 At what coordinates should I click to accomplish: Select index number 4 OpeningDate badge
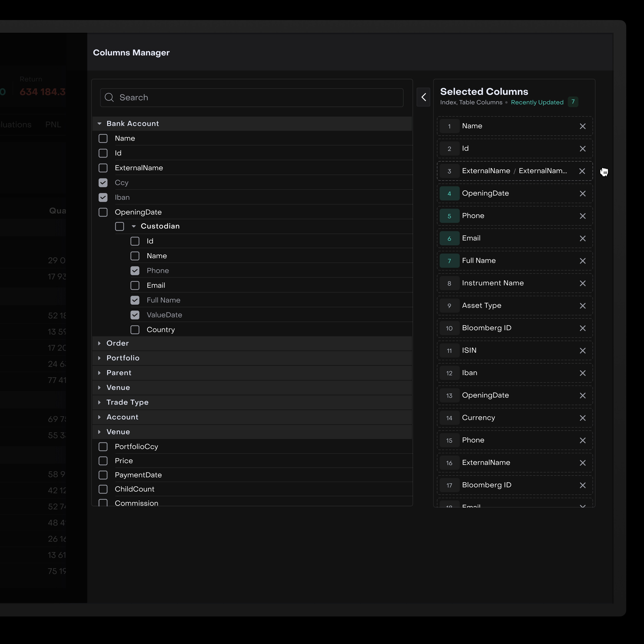pyautogui.click(x=449, y=194)
